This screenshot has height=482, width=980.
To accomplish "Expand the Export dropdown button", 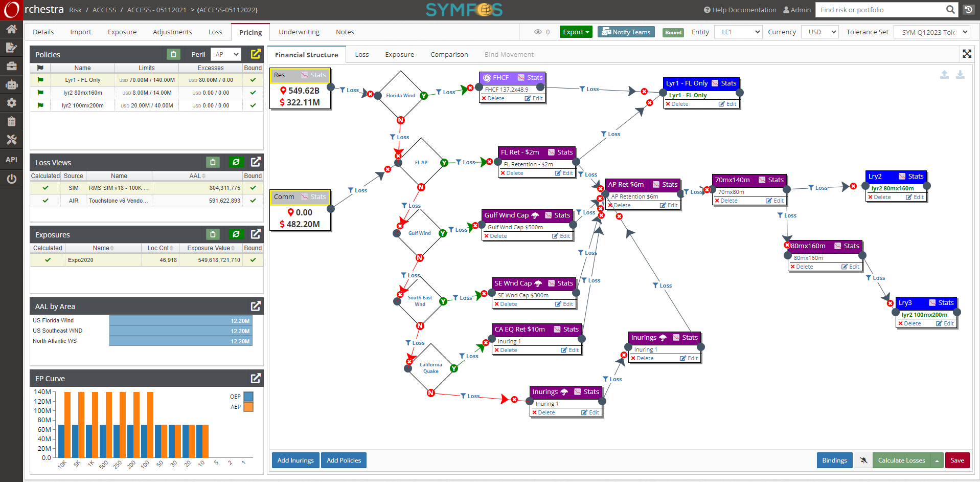I will coord(576,32).
